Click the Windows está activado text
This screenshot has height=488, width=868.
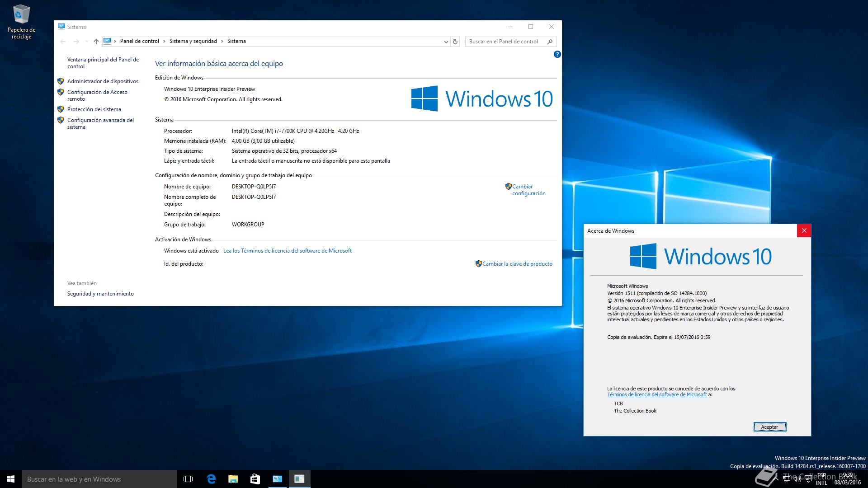(191, 251)
